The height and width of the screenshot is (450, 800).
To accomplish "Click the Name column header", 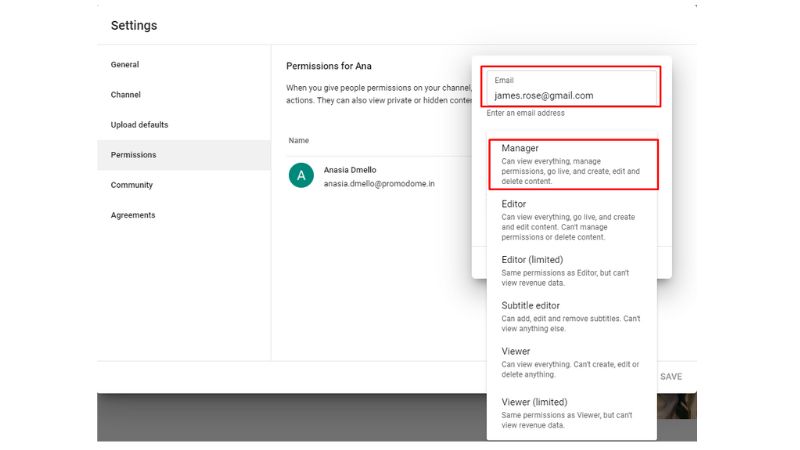I will point(298,141).
